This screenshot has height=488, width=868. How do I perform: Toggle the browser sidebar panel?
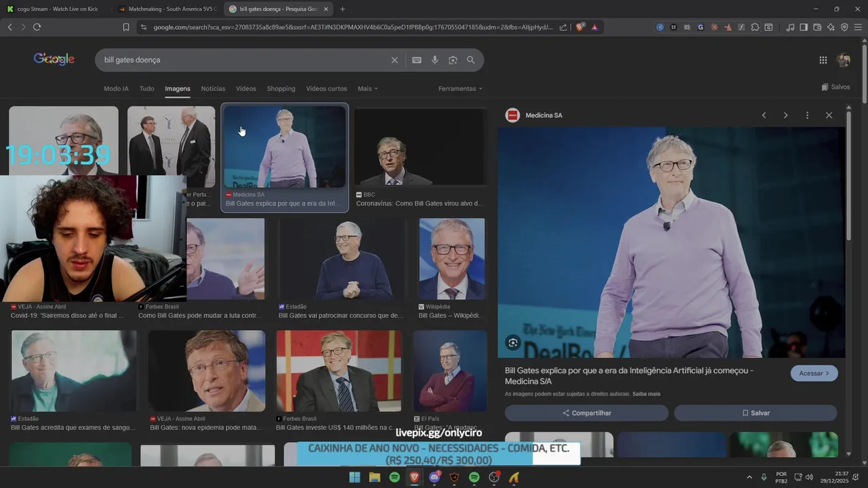pos(804,27)
